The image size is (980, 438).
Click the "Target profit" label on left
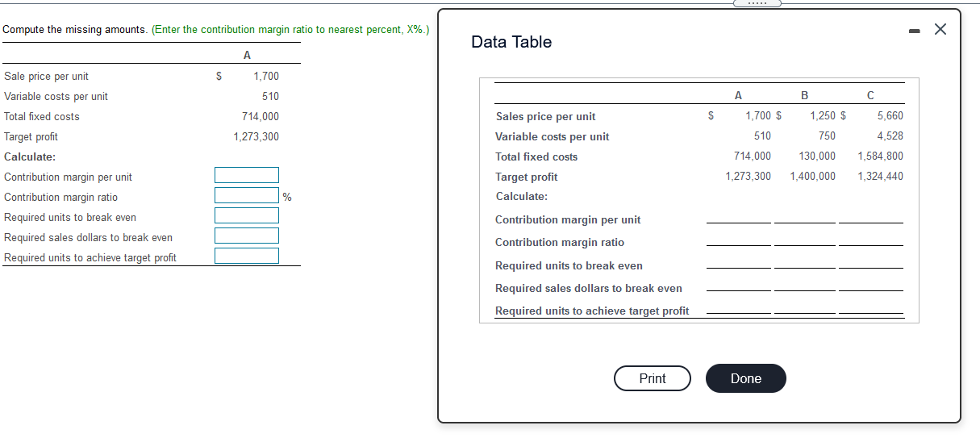(x=31, y=137)
